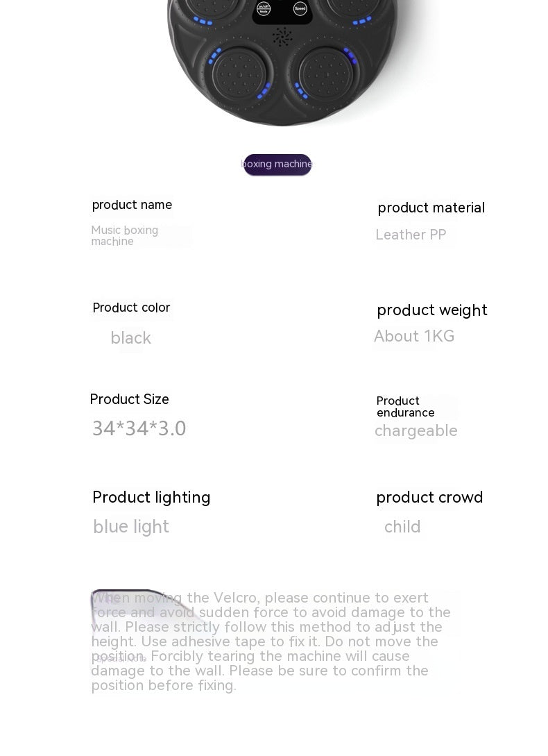
Task: Click the speaker grille below the control panel
Action: click(282, 36)
